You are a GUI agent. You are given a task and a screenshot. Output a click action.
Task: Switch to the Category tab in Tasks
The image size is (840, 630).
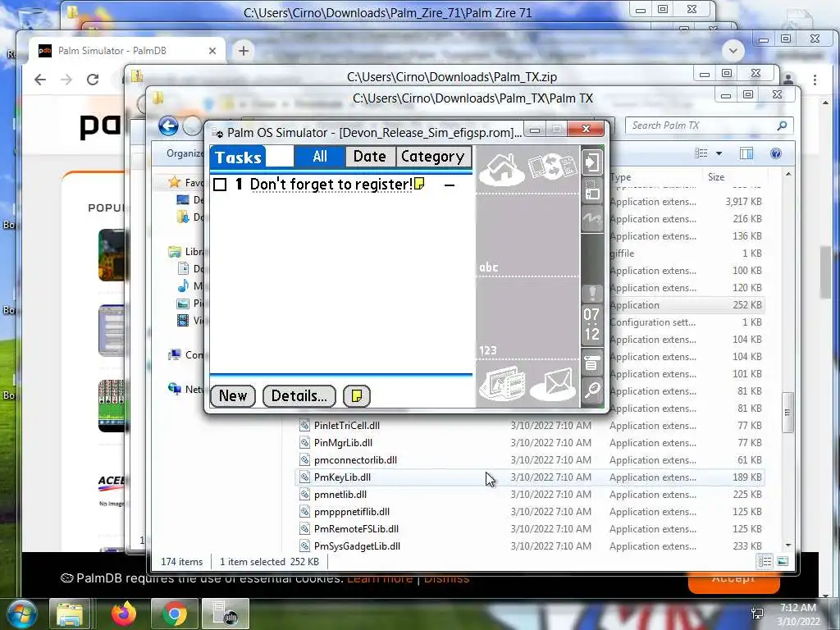(432, 157)
